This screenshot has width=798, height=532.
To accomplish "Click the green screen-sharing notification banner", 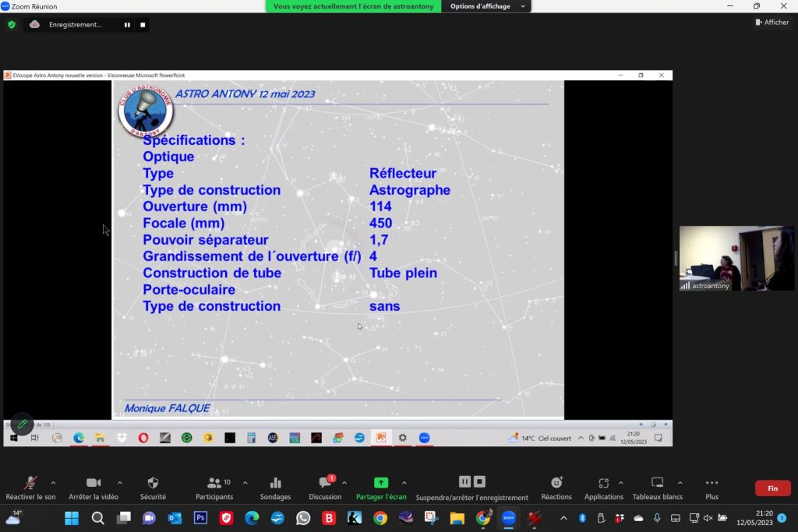I will 353,6.
